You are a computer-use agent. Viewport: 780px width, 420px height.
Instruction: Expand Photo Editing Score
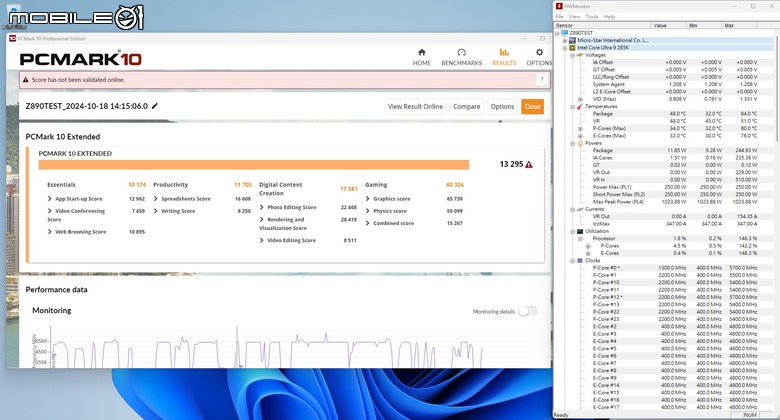262,207
